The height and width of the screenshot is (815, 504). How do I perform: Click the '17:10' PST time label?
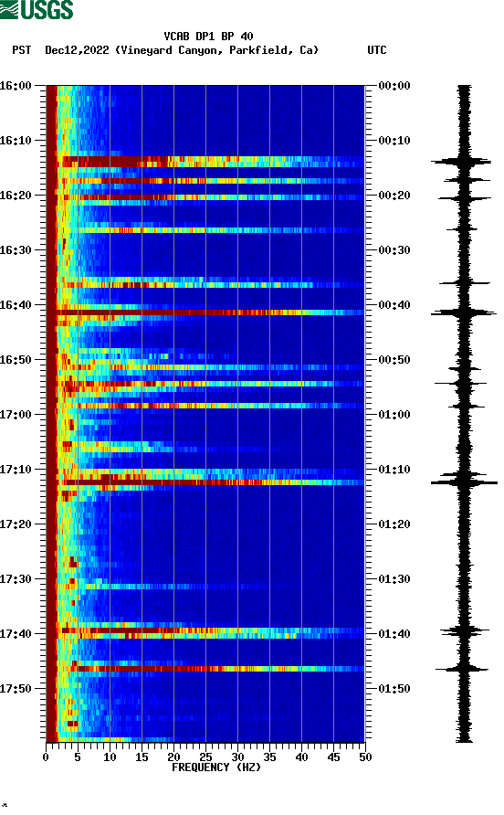pos(16,470)
